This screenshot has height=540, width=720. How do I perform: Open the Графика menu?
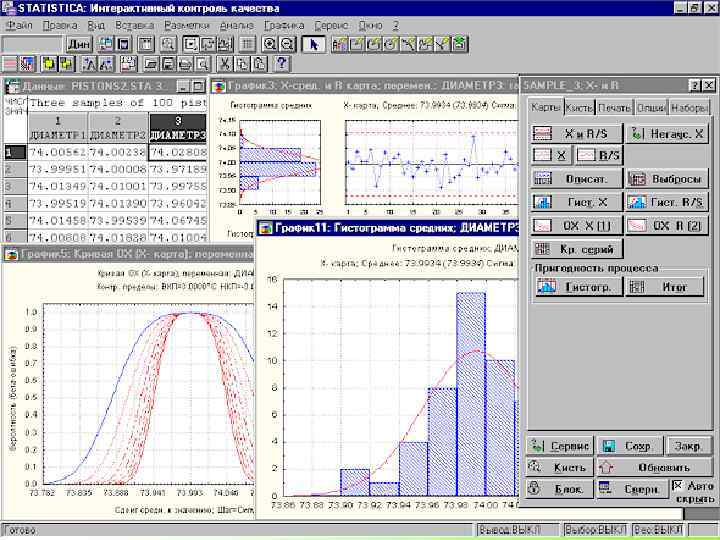284,25
